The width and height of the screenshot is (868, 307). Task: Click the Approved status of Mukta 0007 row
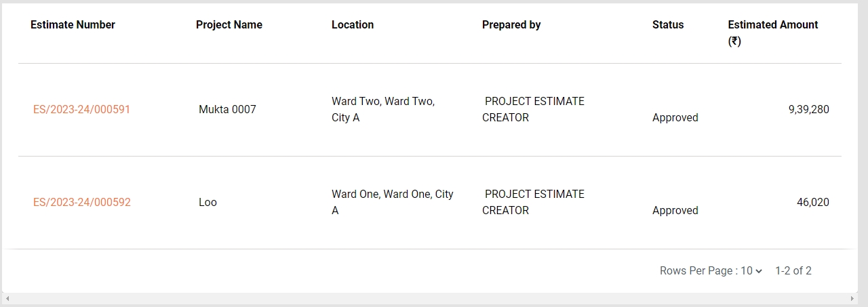tap(675, 118)
